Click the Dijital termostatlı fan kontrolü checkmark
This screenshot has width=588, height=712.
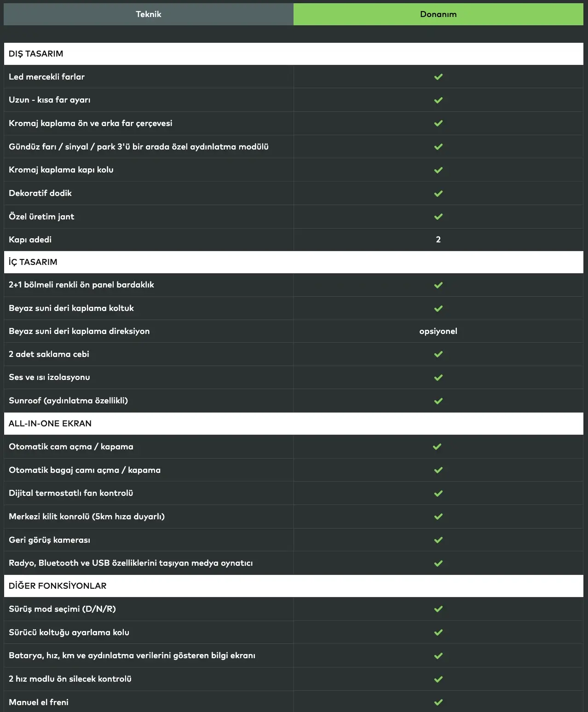click(438, 494)
